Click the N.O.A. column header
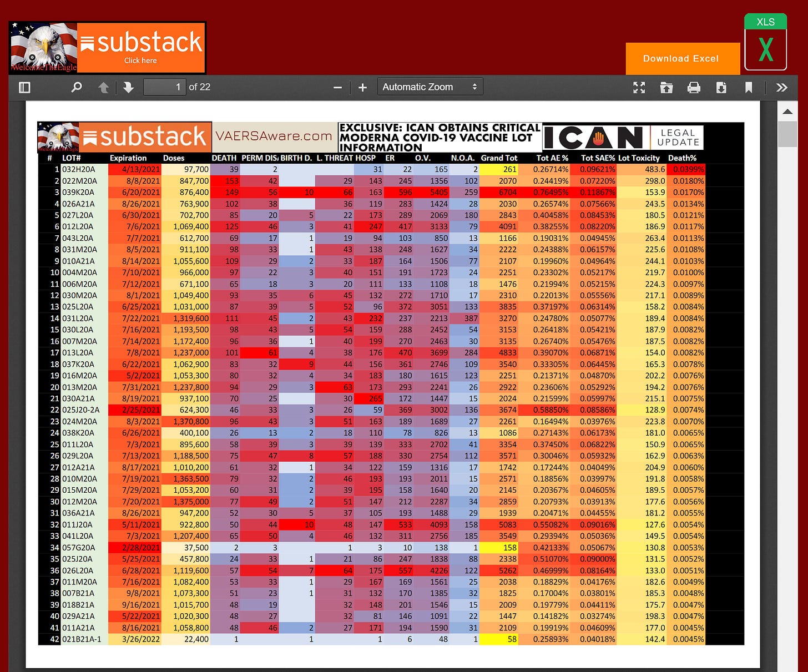The image size is (808, 672). (x=463, y=158)
